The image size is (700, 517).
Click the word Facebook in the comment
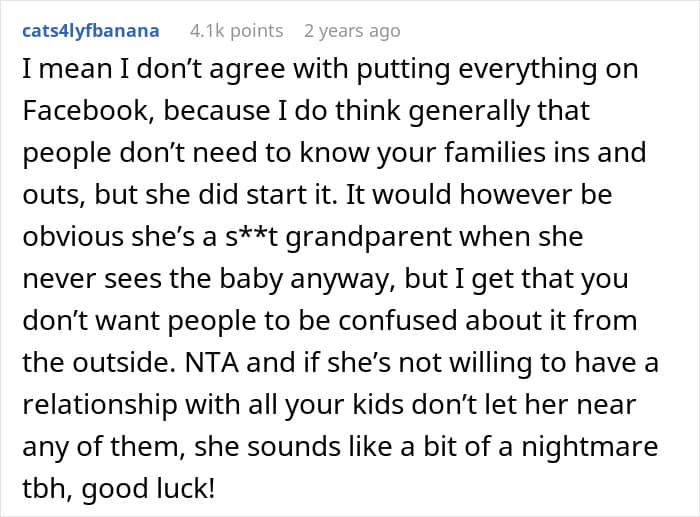click(x=85, y=111)
